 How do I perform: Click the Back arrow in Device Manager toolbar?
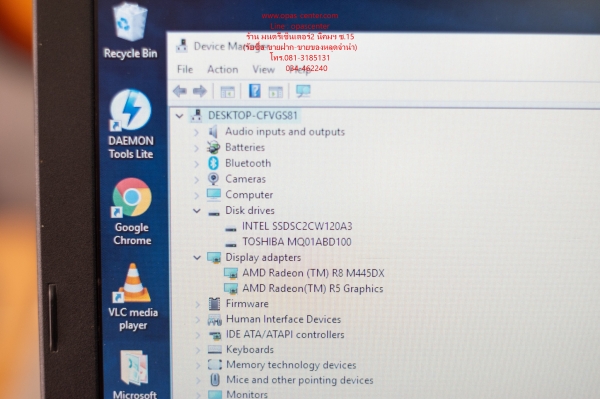[179, 91]
